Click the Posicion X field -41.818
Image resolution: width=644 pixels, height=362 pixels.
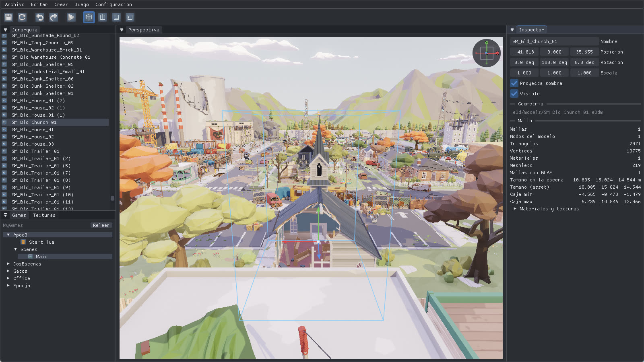pos(524,52)
